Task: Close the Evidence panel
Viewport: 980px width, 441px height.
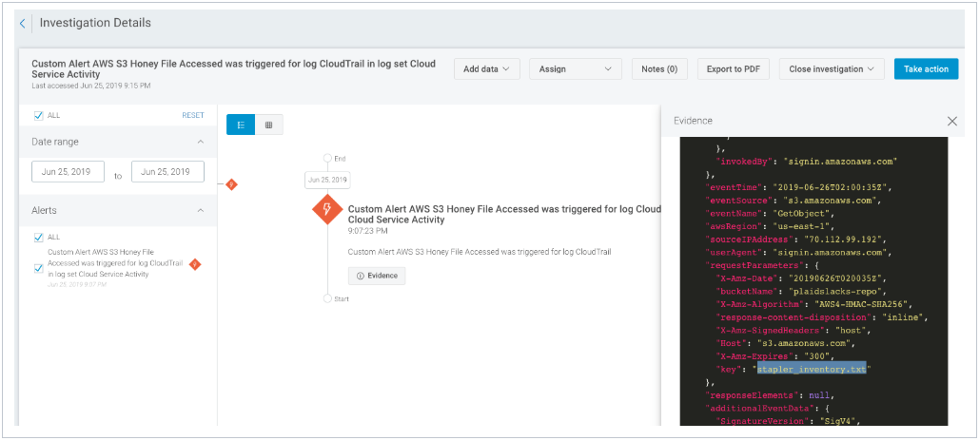Action: 951,121
